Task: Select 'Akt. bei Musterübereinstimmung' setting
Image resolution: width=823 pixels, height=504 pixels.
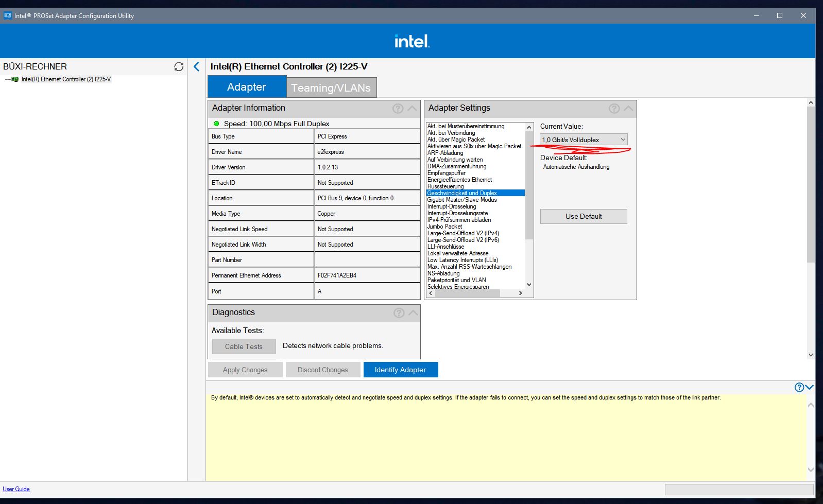Action: tap(466, 126)
